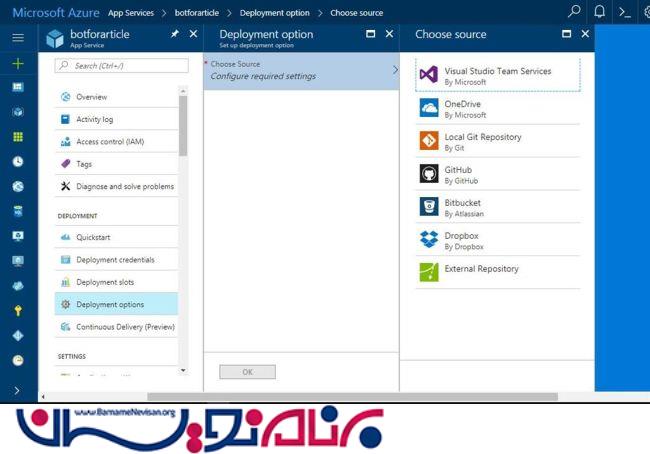The width and height of the screenshot is (650, 454).
Task: Open Access control (IAM)
Action: coord(116,141)
